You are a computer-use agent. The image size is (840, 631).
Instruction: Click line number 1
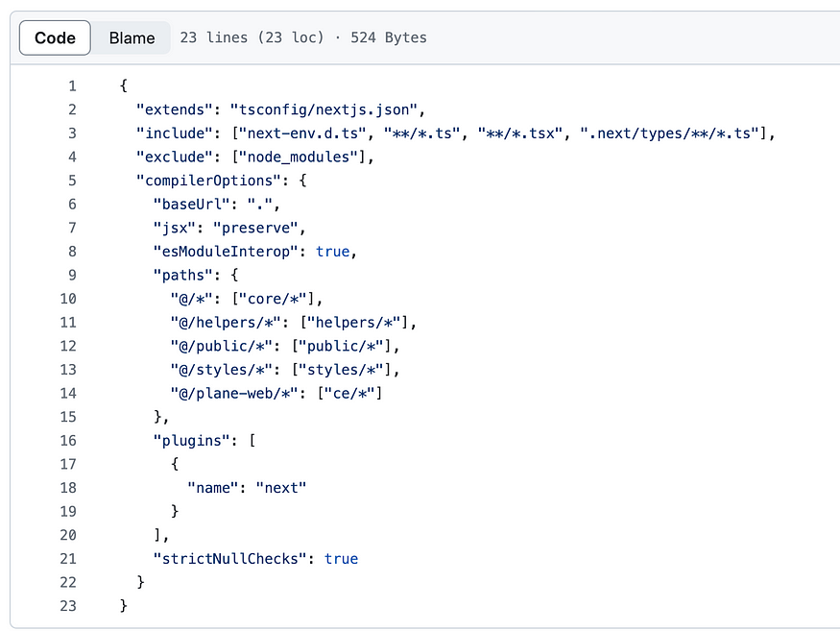pos(72,85)
